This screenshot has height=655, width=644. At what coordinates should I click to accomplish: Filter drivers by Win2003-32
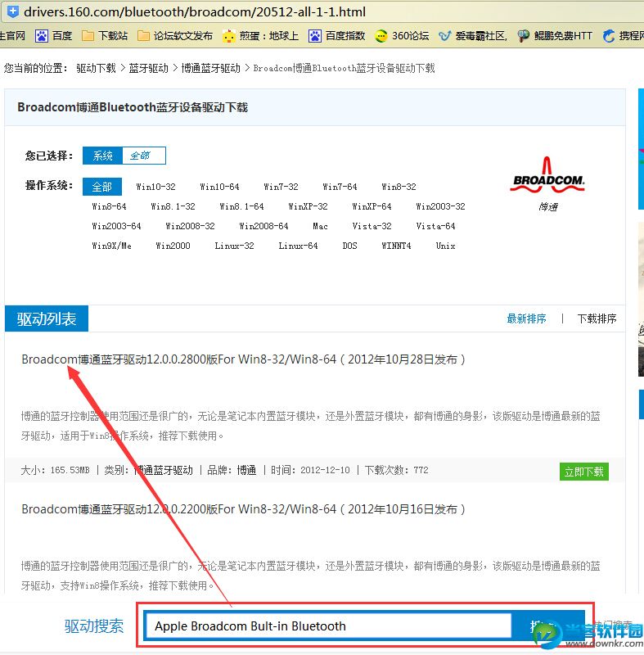tap(440, 206)
